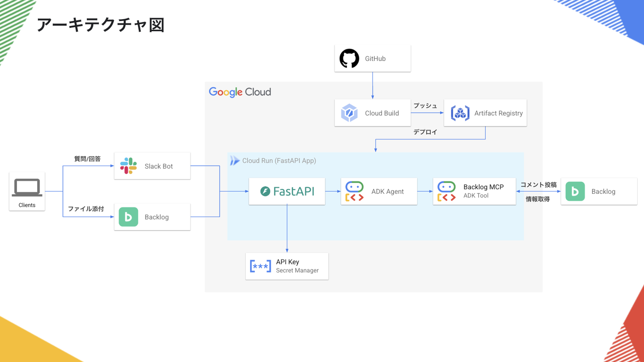Click the ADK Tool subtitle
The width and height of the screenshot is (644, 362).
[x=476, y=196]
